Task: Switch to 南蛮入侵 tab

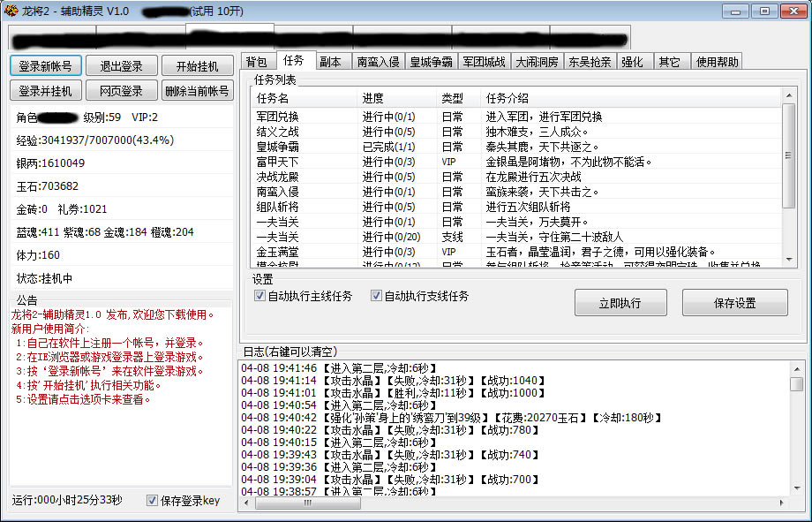Action: tap(378, 62)
